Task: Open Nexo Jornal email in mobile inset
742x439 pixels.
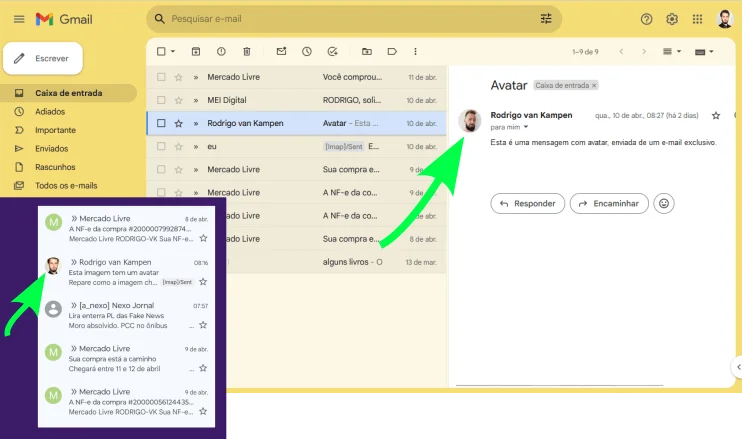Action: point(126,315)
